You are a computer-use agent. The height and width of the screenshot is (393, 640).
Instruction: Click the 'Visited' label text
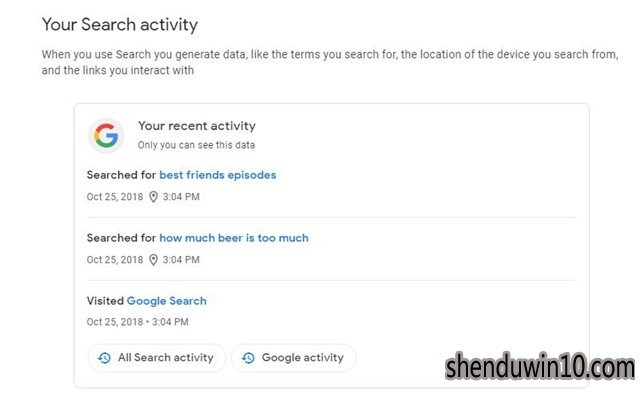(105, 301)
